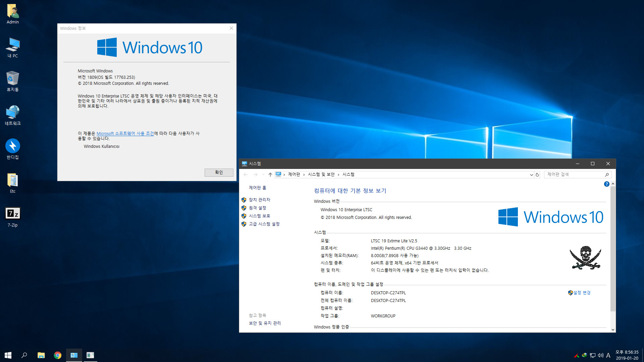Click 시스템 breadcrumb in address bar
The height and width of the screenshot is (362, 644).
(348, 175)
